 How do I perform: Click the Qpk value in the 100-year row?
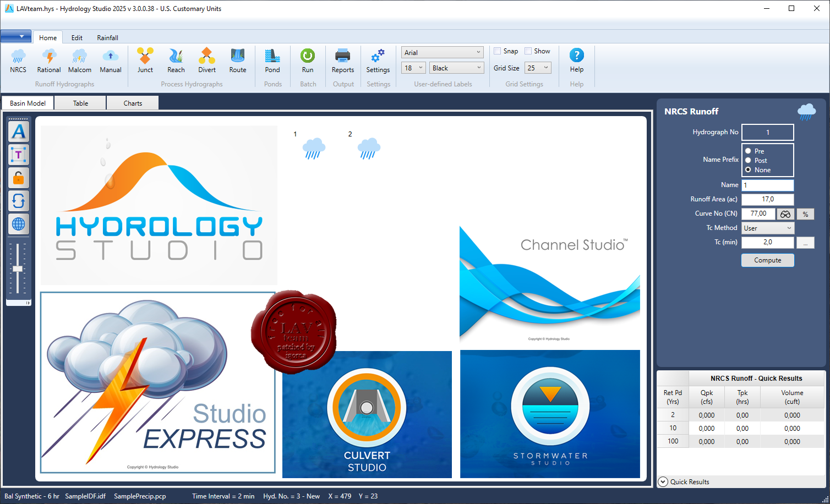point(707,441)
